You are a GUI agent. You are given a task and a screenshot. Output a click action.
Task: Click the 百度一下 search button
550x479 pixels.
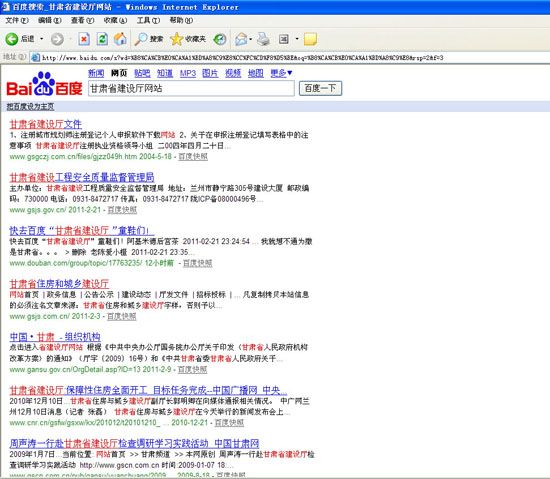(320, 88)
